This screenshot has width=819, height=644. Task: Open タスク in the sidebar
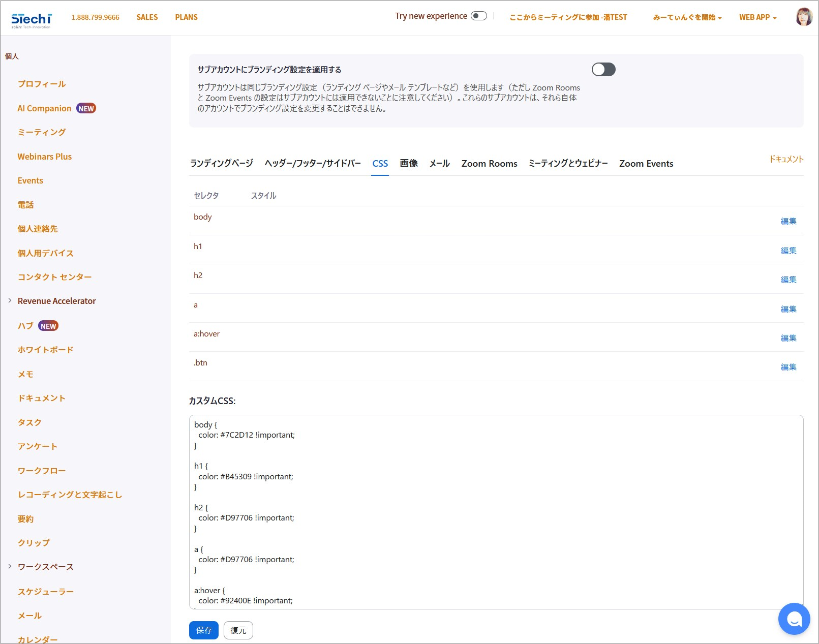(x=29, y=422)
